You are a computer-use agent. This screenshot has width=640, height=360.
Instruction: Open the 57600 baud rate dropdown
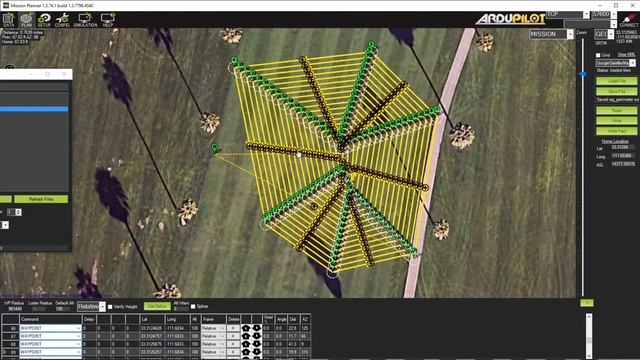[x=604, y=15]
